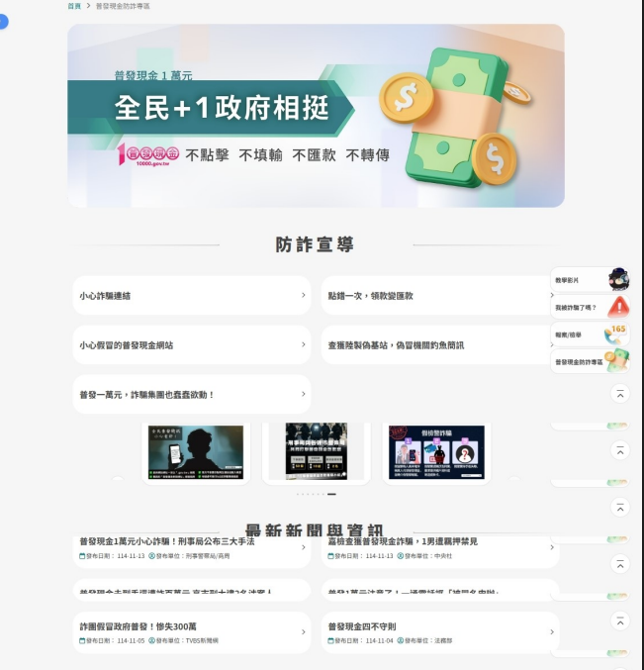The width and height of the screenshot is (644, 670).
Task: Open the silhouette phone scam thumbnail
Action: point(196,452)
